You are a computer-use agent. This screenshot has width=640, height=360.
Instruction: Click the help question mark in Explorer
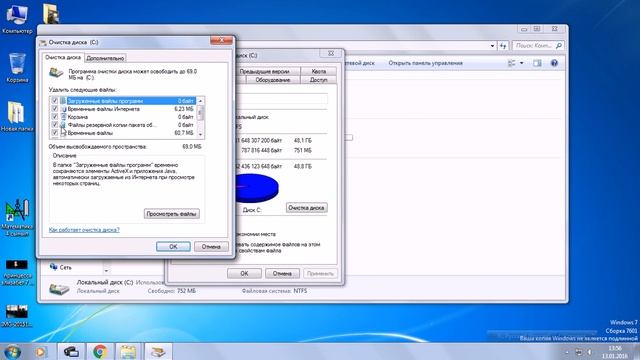554,63
